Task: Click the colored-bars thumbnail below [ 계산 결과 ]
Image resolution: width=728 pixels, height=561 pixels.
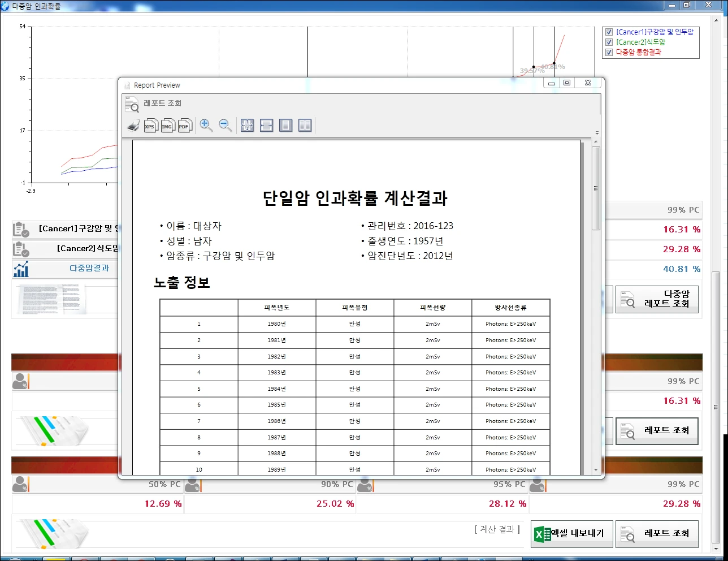Action: click(52, 534)
